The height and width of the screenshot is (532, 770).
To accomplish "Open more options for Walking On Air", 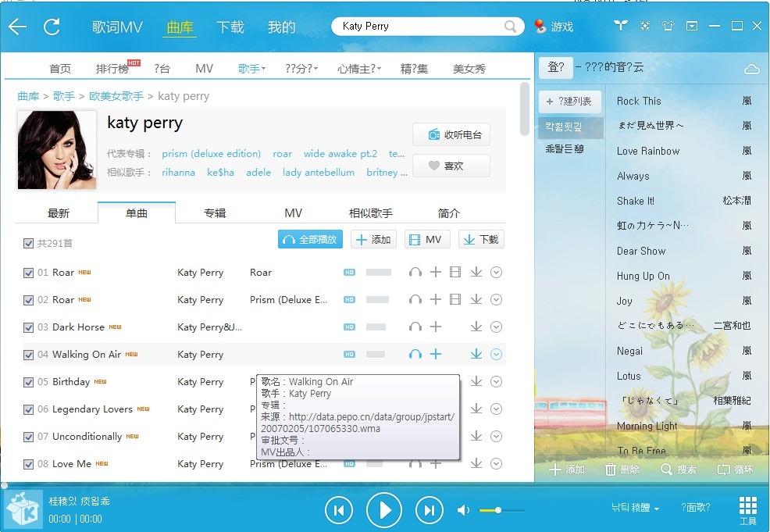I will click(x=497, y=354).
